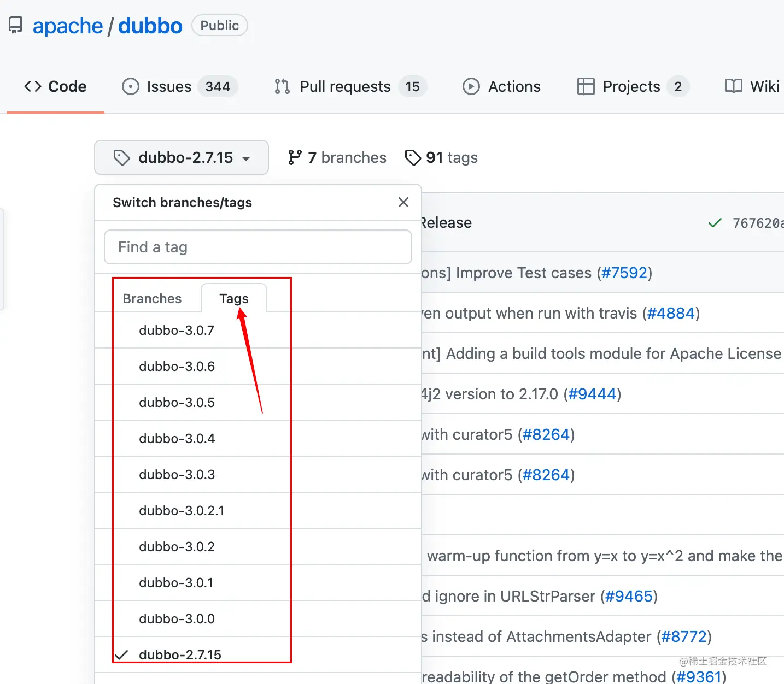
Task: Open pull request #9465 link
Action: 629,596
